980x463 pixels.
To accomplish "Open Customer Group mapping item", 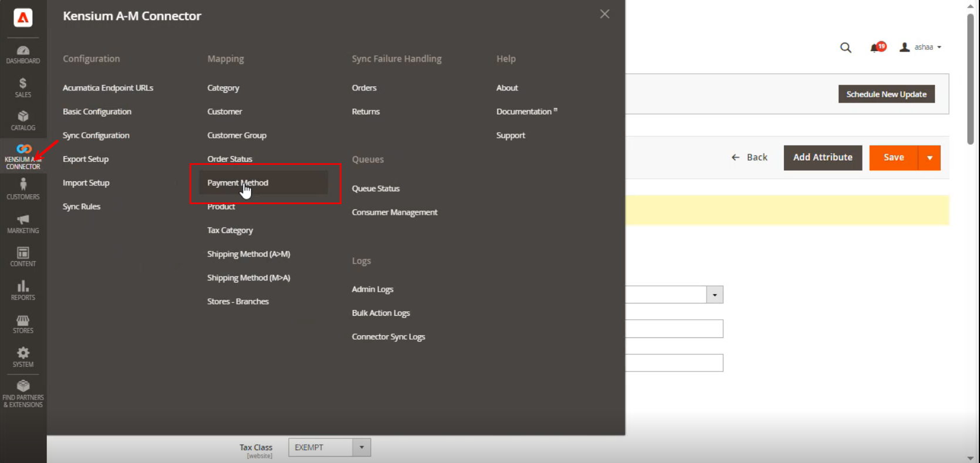I will click(236, 136).
